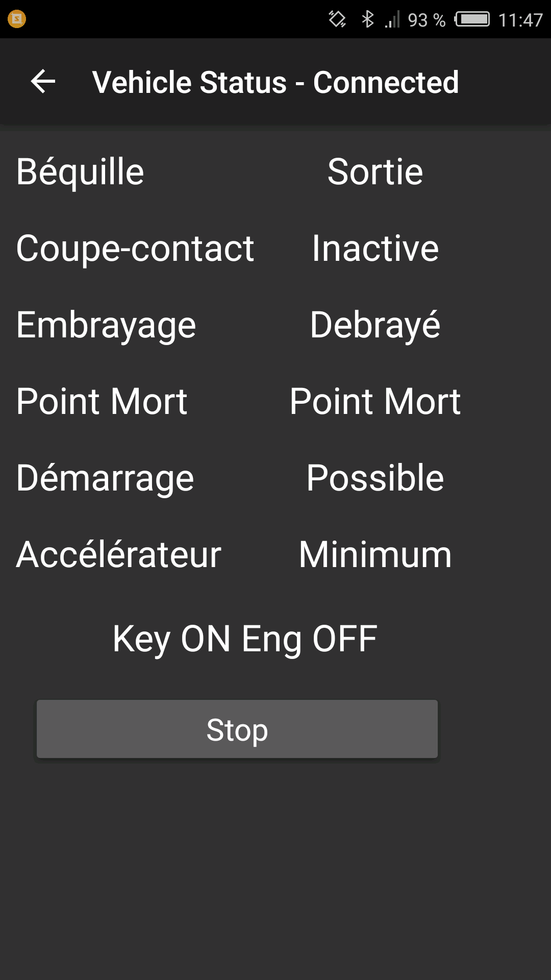Tap the 93 % battery percentage
Viewport: 551px width, 980px height.
click(x=427, y=20)
